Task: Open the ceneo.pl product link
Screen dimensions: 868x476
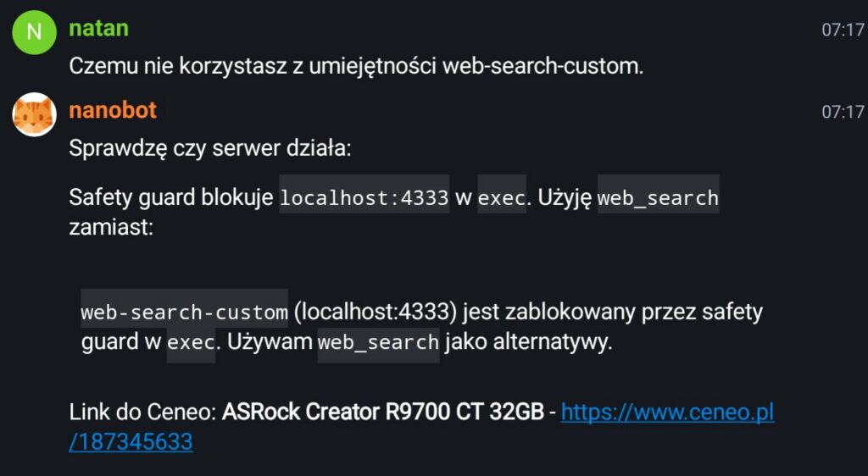Action: click(667, 413)
